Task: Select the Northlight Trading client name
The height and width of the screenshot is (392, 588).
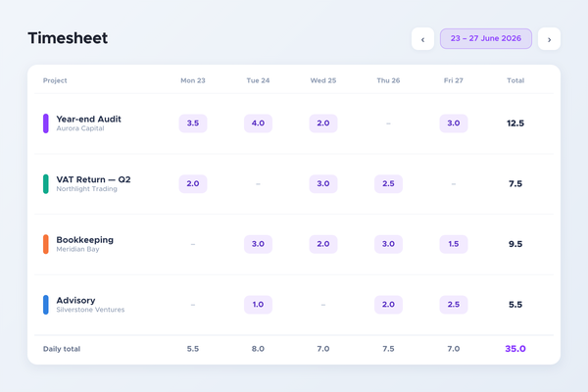Action: pyautogui.click(x=86, y=189)
